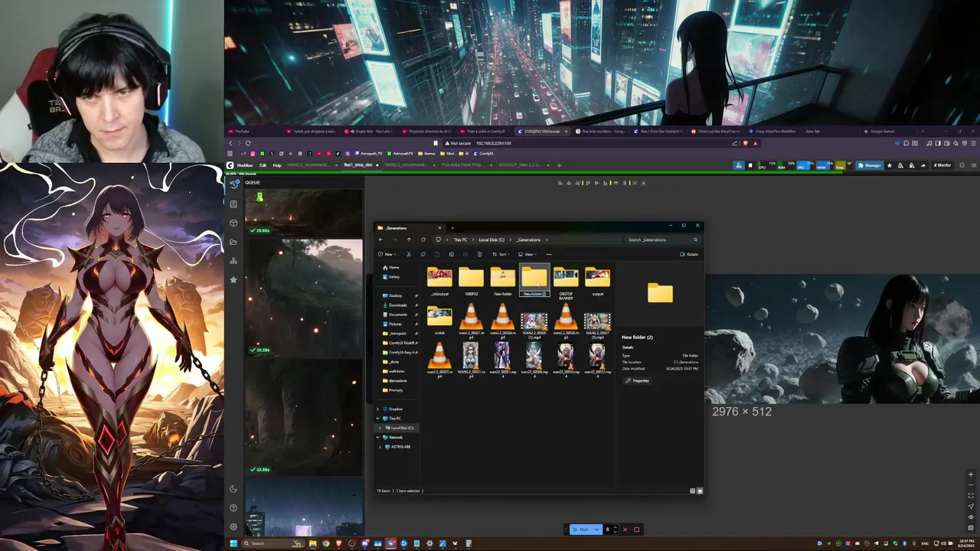The image size is (980, 551).
Task: Click Rename icon in Explorer toolbar
Action: tap(451, 254)
